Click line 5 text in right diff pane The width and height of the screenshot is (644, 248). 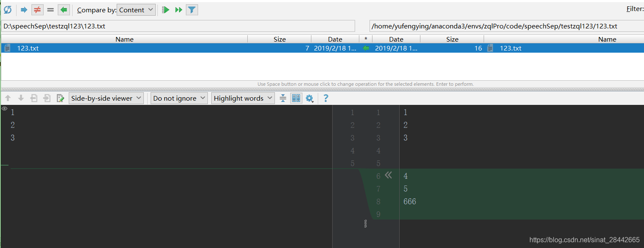click(406, 189)
